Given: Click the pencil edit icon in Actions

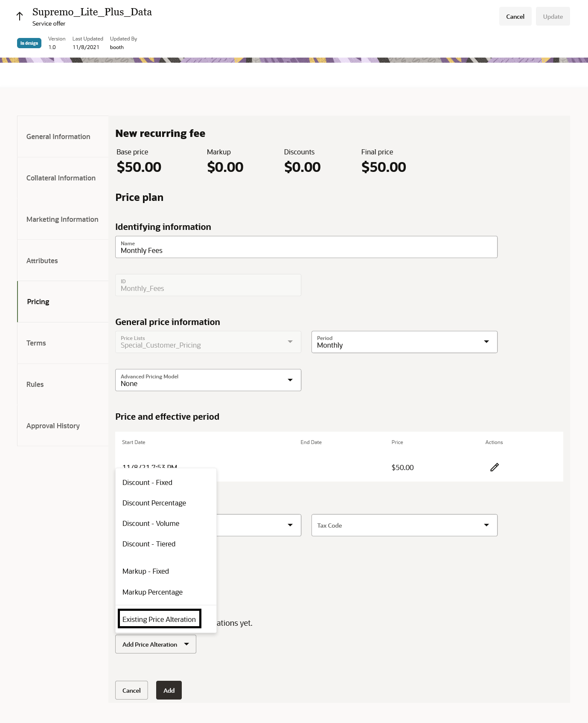Looking at the screenshot, I should point(494,467).
